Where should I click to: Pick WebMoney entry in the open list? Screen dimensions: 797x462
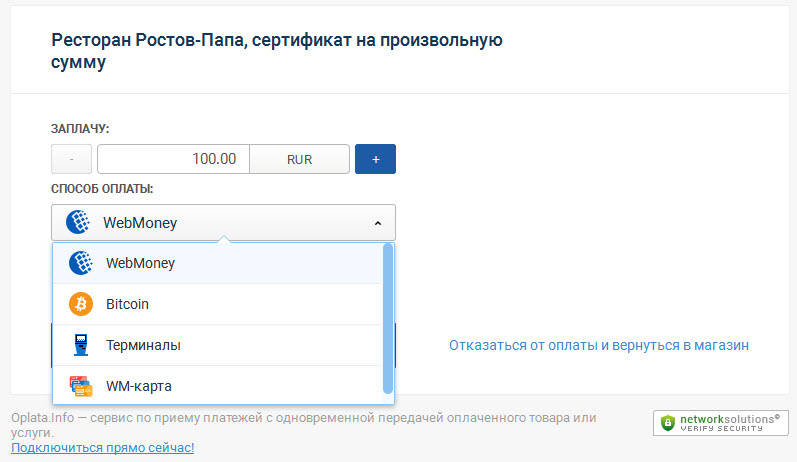pyautogui.click(x=218, y=263)
